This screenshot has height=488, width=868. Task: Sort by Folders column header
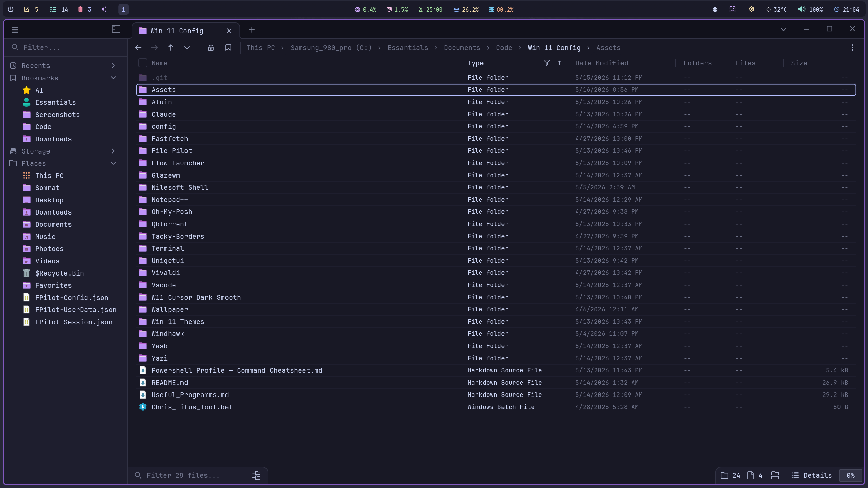pyautogui.click(x=697, y=63)
